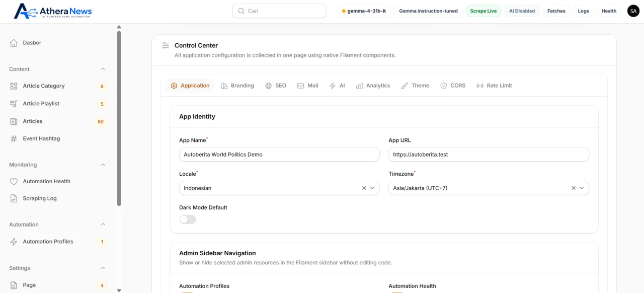The width and height of the screenshot is (644, 293).
Task: Collapse the Settings sidebar group
Action: (x=103, y=268)
